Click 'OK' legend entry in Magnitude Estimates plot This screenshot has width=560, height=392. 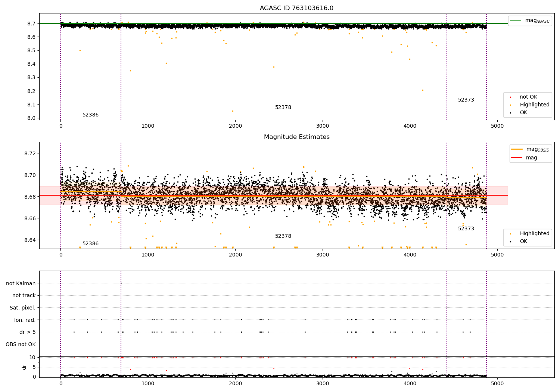(x=523, y=242)
